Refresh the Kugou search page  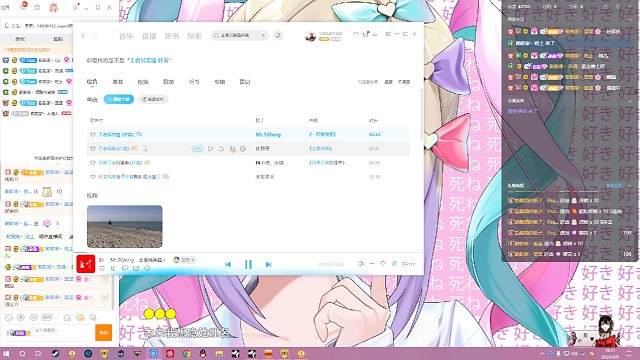95,36
